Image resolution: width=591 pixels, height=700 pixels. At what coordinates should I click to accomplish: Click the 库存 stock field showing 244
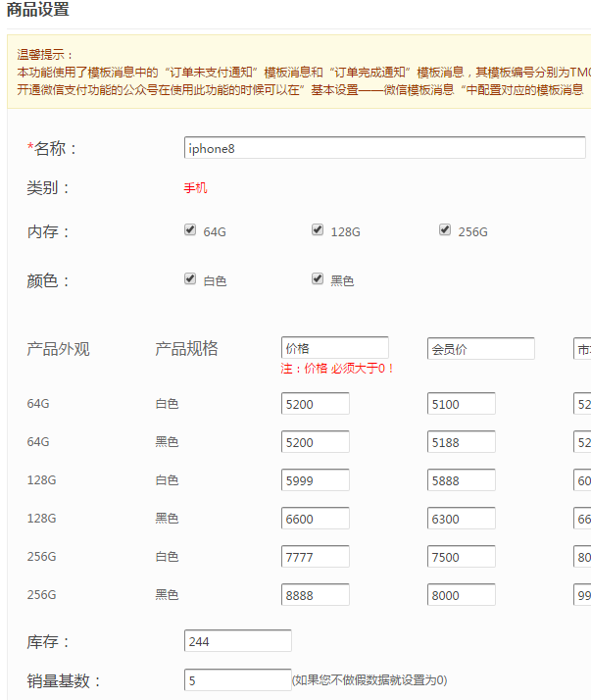tap(237, 641)
